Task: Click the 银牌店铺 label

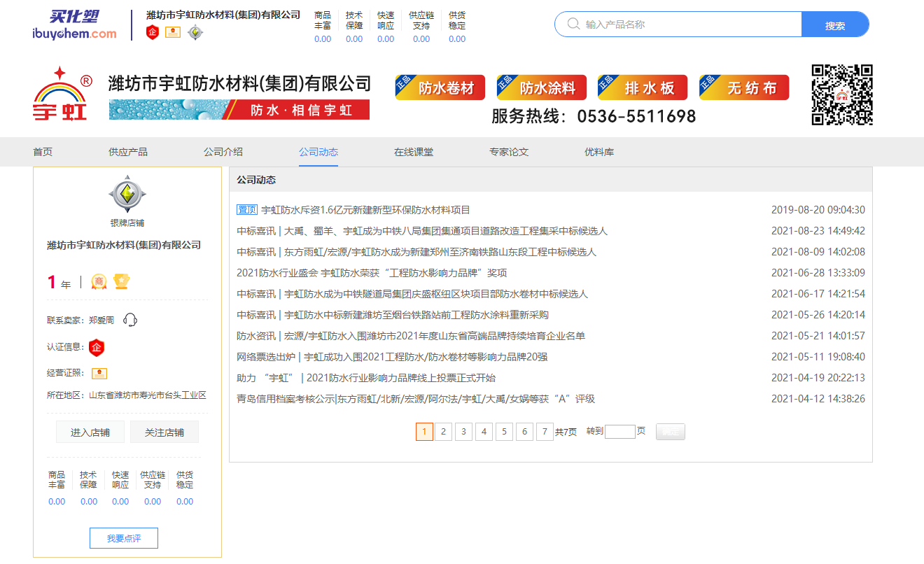Action: [127, 223]
